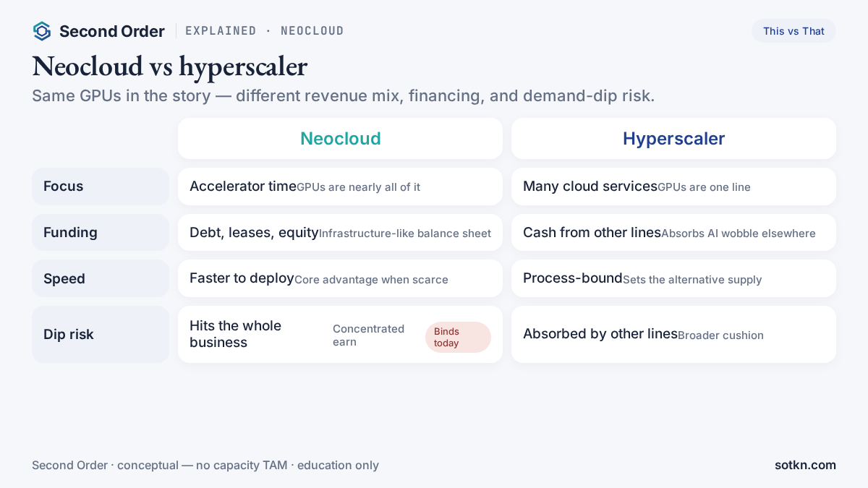Click the subtitle beginning Same GPUs in the story
This screenshot has width=868, height=488.
pyautogui.click(x=343, y=95)
